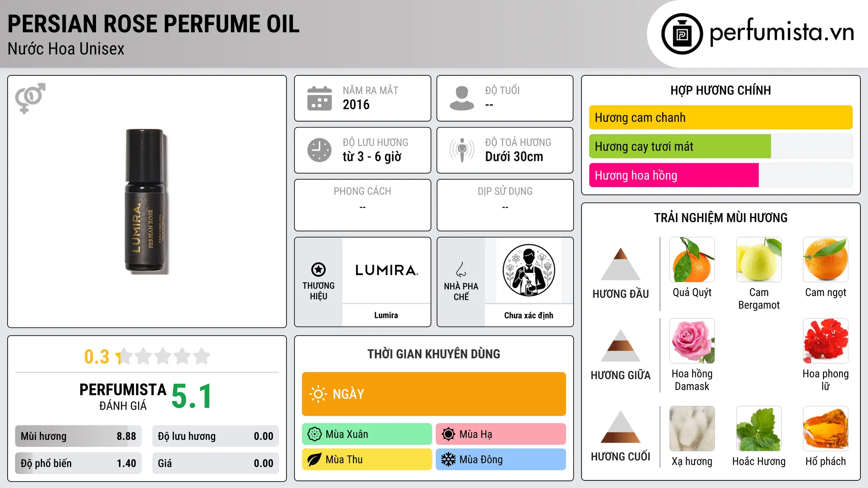Click the Persian Rose Perfume Oil title
This screenshot has width=868, height=488.
(x=153, y=24)
